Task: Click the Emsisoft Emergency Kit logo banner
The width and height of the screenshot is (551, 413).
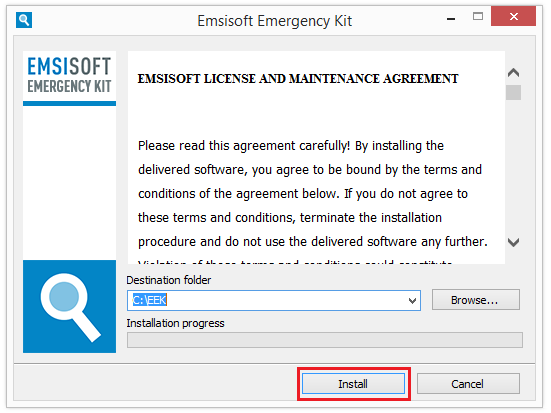Action: tap(70, 78)
